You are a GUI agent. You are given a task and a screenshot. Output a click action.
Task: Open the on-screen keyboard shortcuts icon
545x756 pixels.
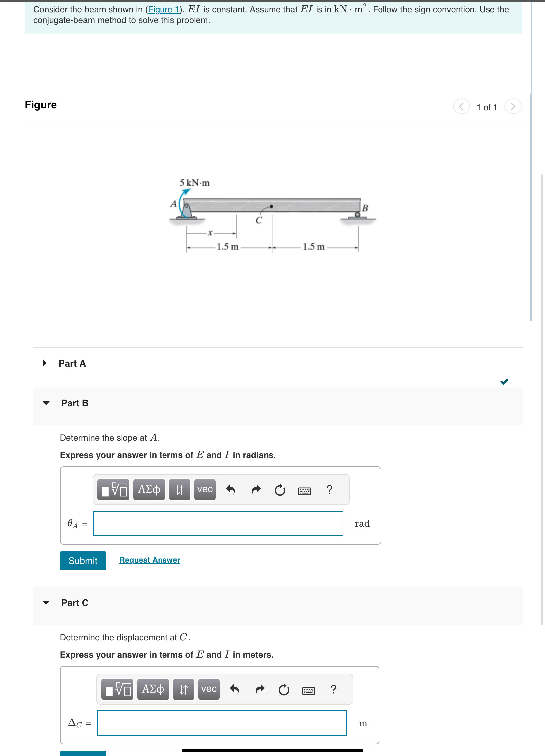pos(305,490)
